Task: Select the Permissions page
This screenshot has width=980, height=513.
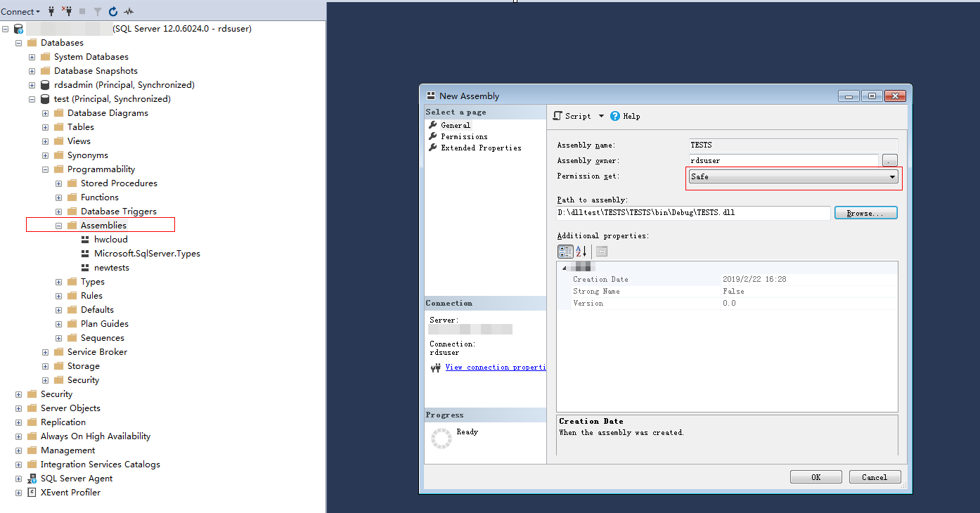Action: (x=464, y=136)
